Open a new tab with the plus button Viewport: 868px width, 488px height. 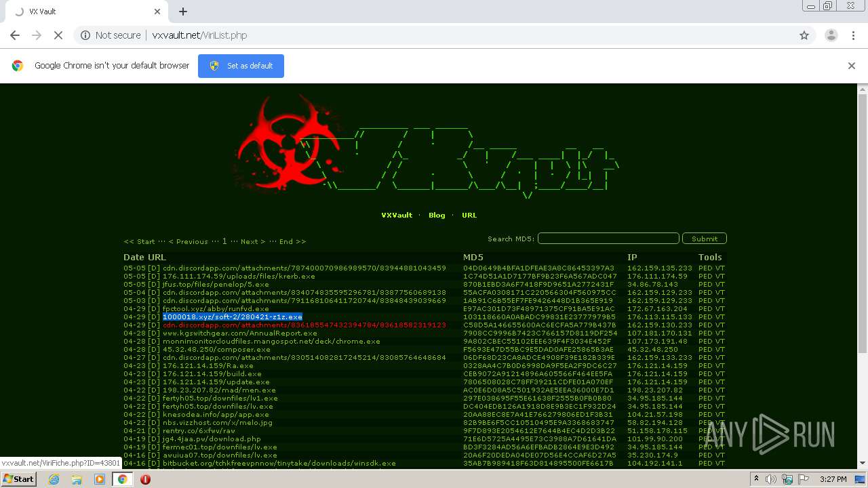[x=182, y=12]
